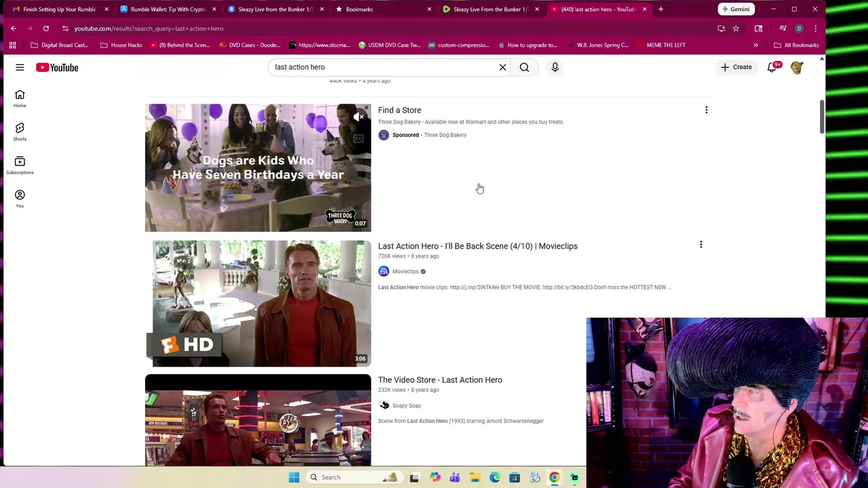Start voice search with the microphone
The height and width of the screenshot is (488, 868).
pos(555,67)
